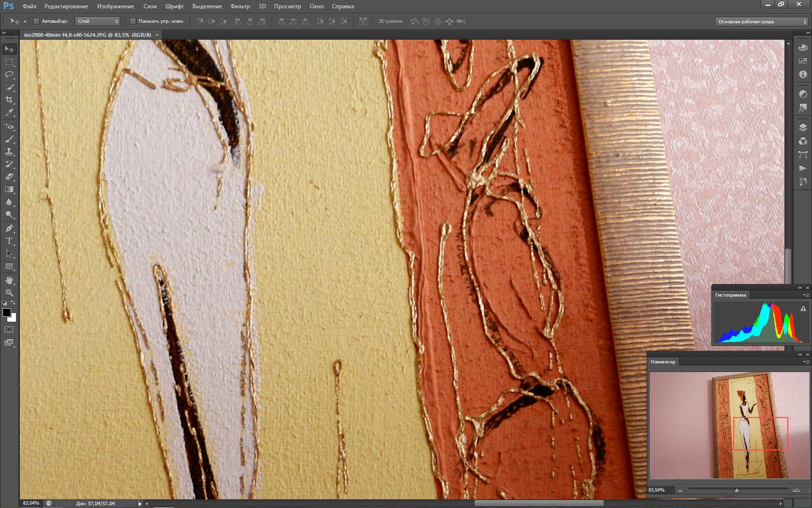Select the Gradient tool
The height and width of the screenshot is (508, 812).
[x=9, y=189]
